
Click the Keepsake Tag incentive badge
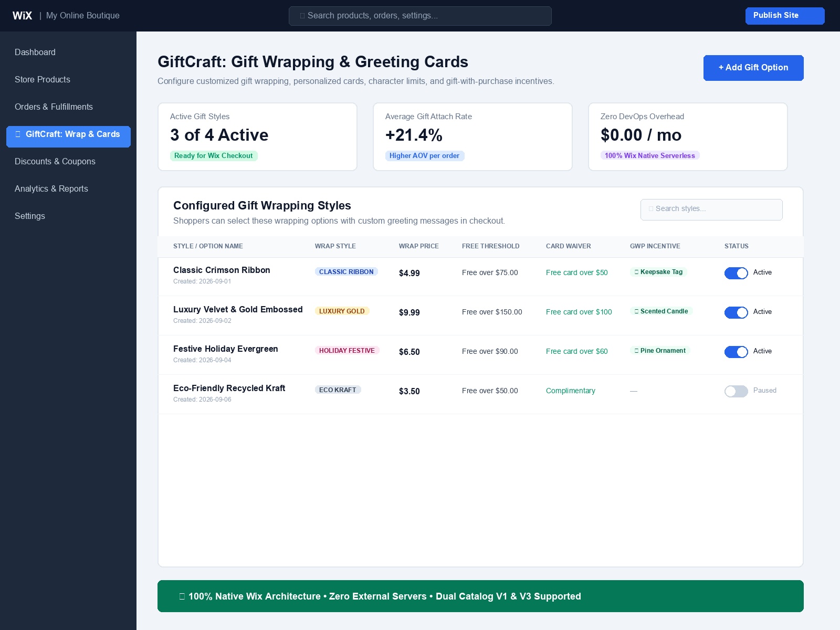click(x=658, y=272)
